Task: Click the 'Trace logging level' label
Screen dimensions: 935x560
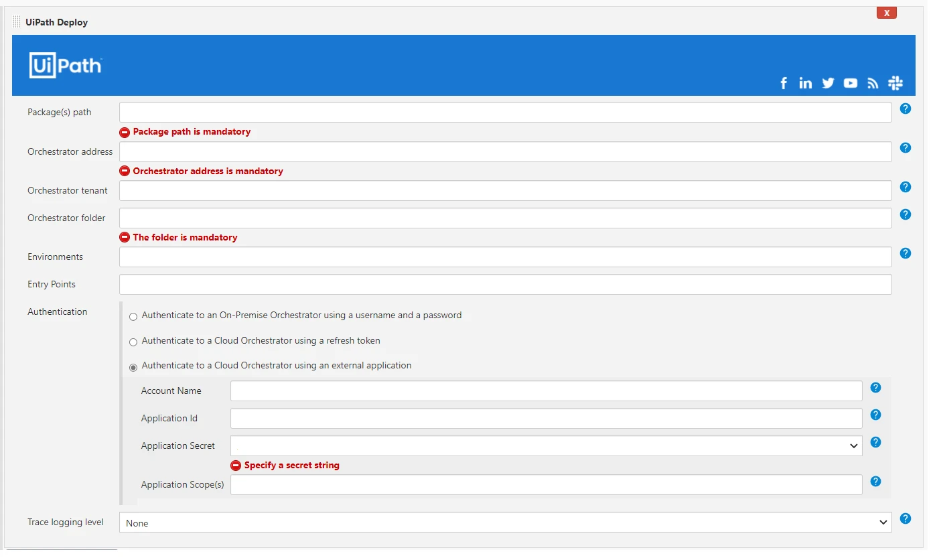Action: click(x=66, y=522)
